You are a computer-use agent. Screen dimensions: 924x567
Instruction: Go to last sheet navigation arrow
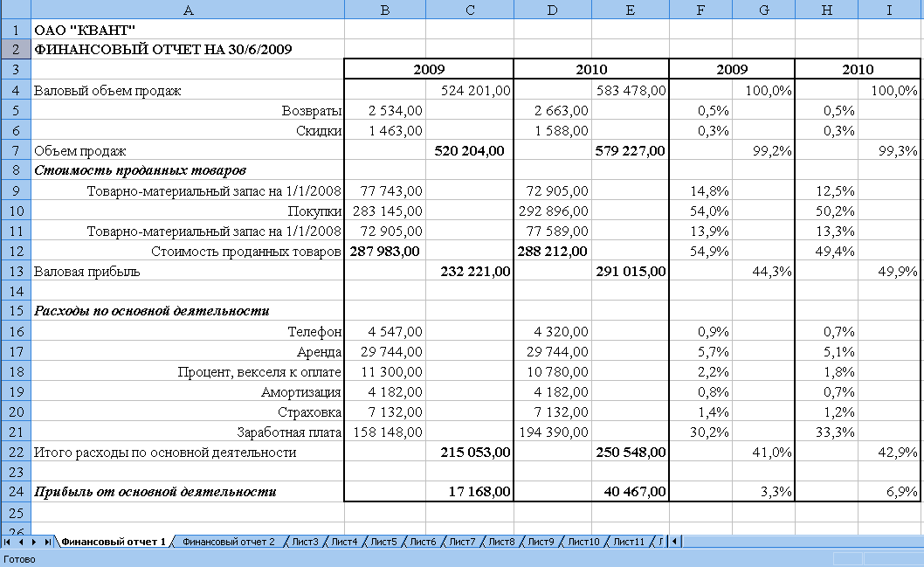click(47, 542)
